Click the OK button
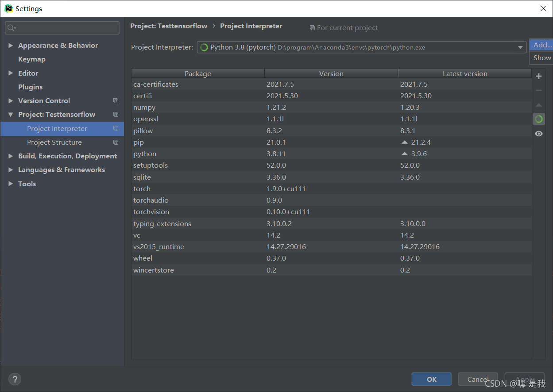Image resolution: width=553 pixels, height=392 pixels. tap(432, 379)
